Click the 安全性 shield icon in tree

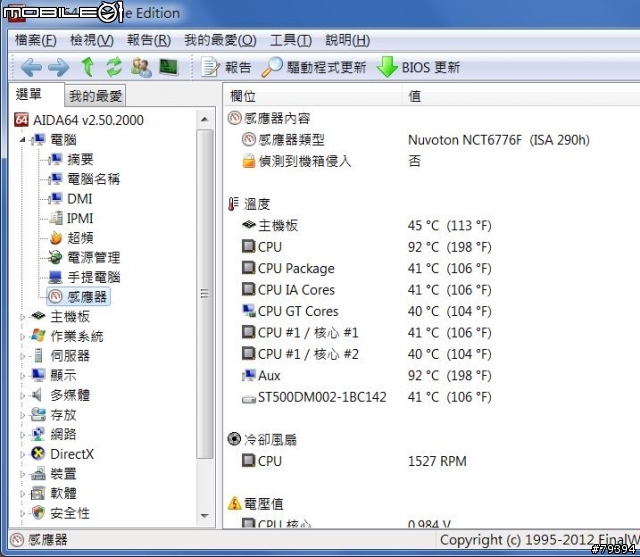(38, 513)
